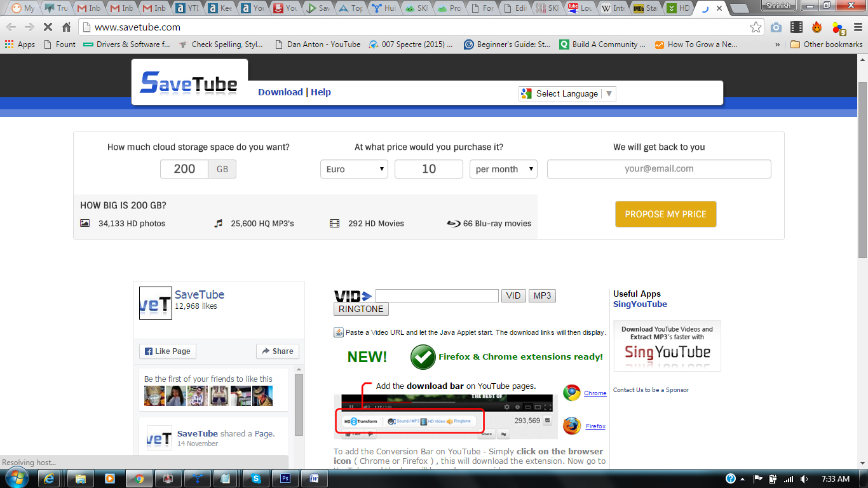Click the orange flame extension icon

click(x=817, y=27)
